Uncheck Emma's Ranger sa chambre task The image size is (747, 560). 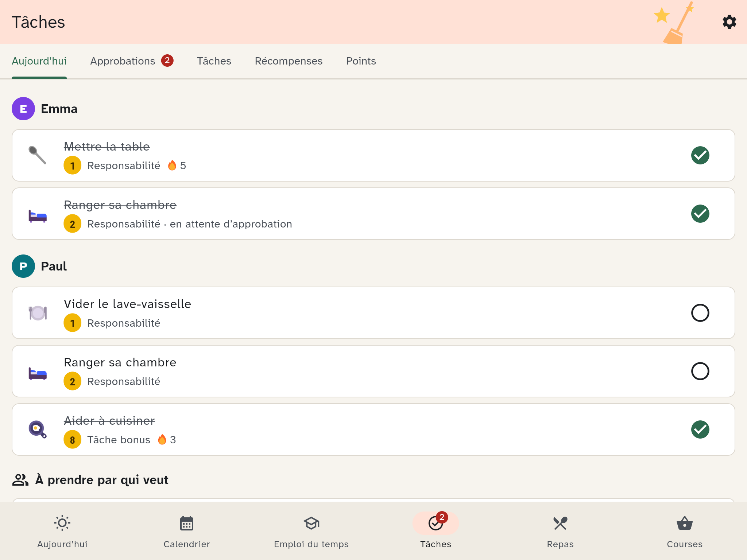tap(700, 214)
